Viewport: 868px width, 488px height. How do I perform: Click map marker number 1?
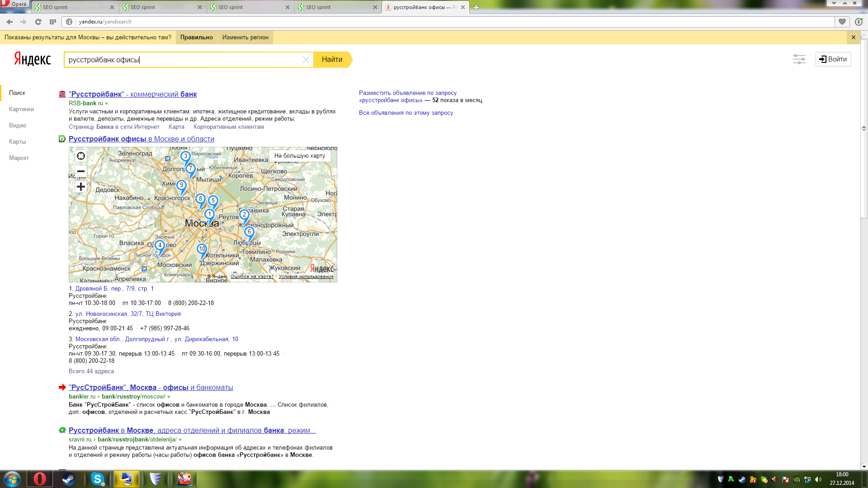(x=209, y=215)
